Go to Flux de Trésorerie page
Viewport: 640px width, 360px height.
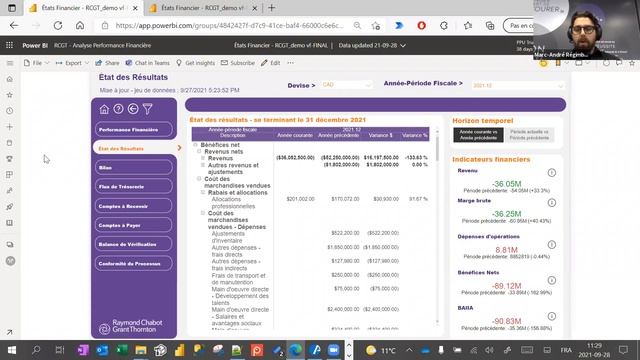(134, 187)
